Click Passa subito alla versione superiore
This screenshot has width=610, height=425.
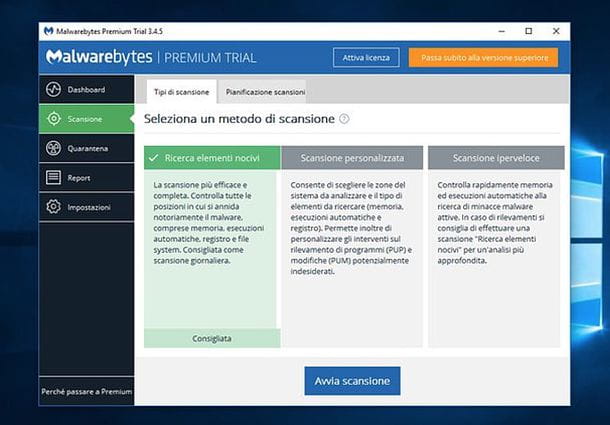[x=483, y=58]
